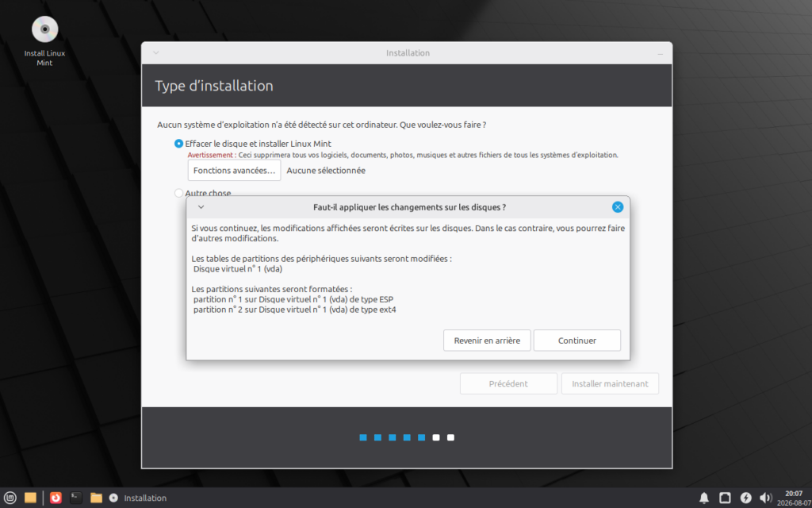
Task: Minimize the Installation window
Action: click(x=661, y=53)
